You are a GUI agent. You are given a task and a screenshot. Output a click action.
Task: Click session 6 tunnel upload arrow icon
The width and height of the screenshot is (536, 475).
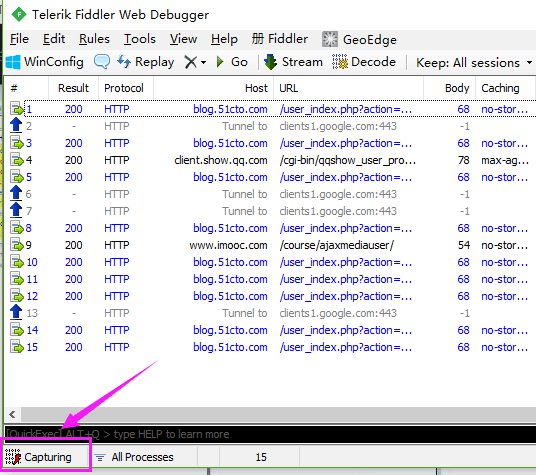(x=16, y=193)
